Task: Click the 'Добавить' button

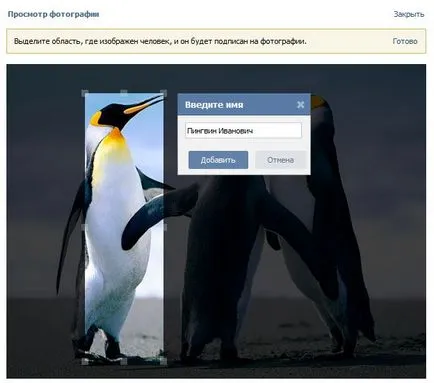Action: (x=218, y=160)
